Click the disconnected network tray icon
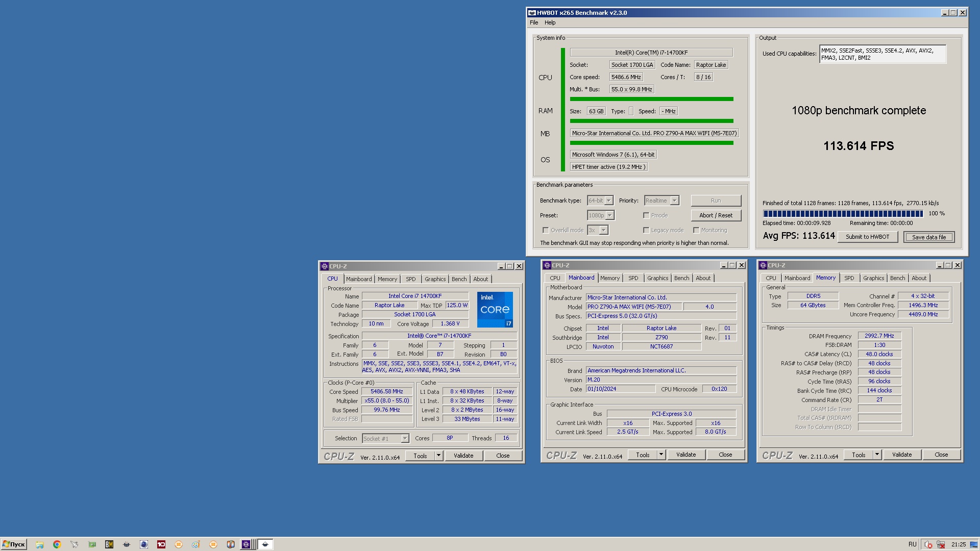Viewport: 980px width, 551px height. pyautogui.click(x=941, y=544)
